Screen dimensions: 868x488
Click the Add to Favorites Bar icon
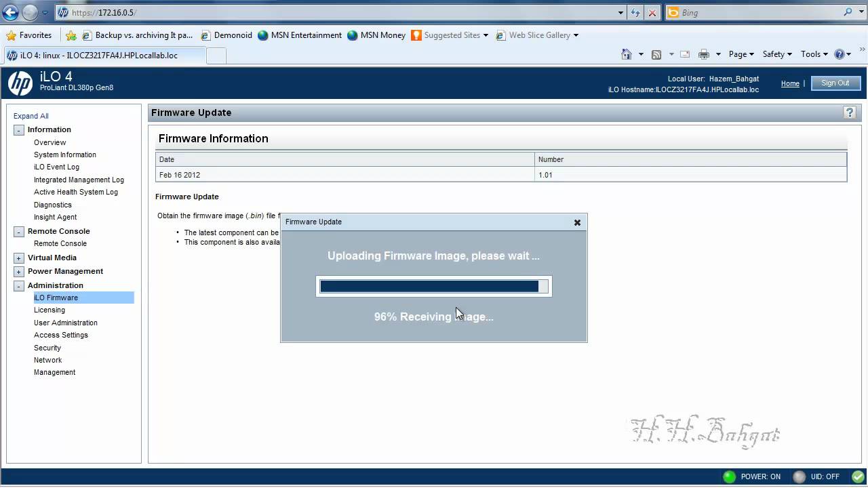click(x=71, y=35)
